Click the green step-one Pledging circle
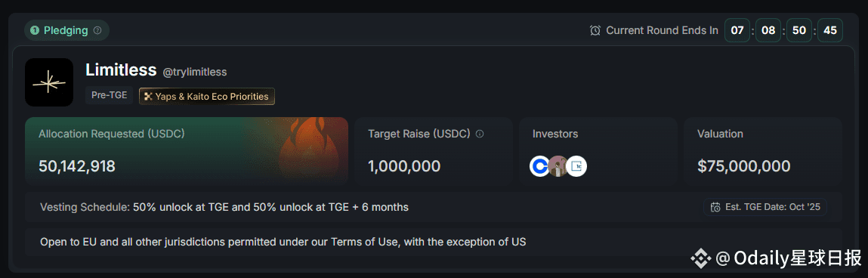Screen dimensions: 868x278 click(x=34, y=30)
